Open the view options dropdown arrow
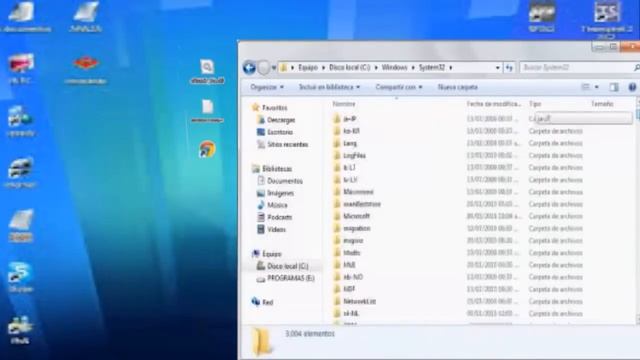Viewport: 640px width, 360px height. 596,87
